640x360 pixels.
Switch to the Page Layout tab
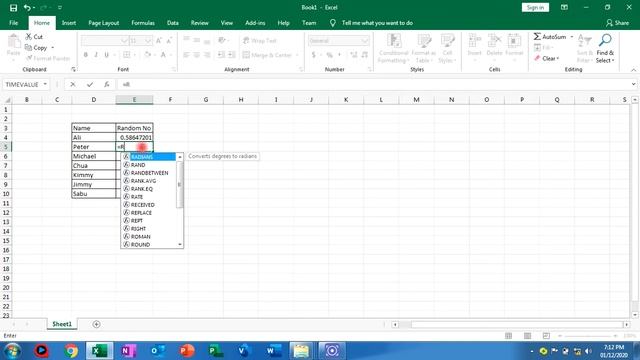tap(104, 23)
